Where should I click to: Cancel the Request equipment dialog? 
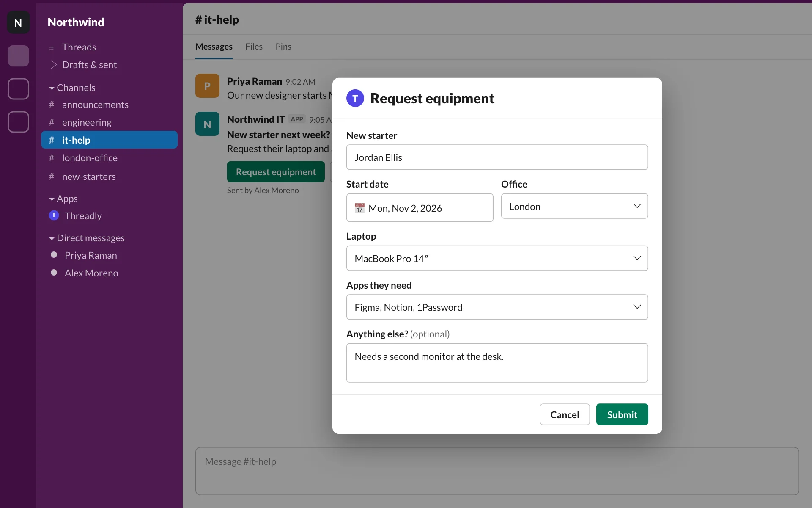coord(565,414)
